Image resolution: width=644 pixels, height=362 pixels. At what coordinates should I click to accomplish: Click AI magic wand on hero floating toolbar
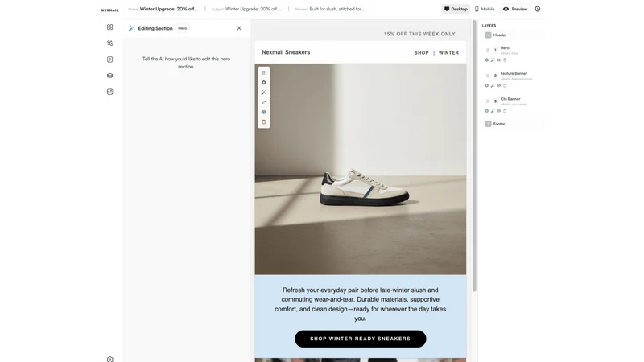point(264,93)
